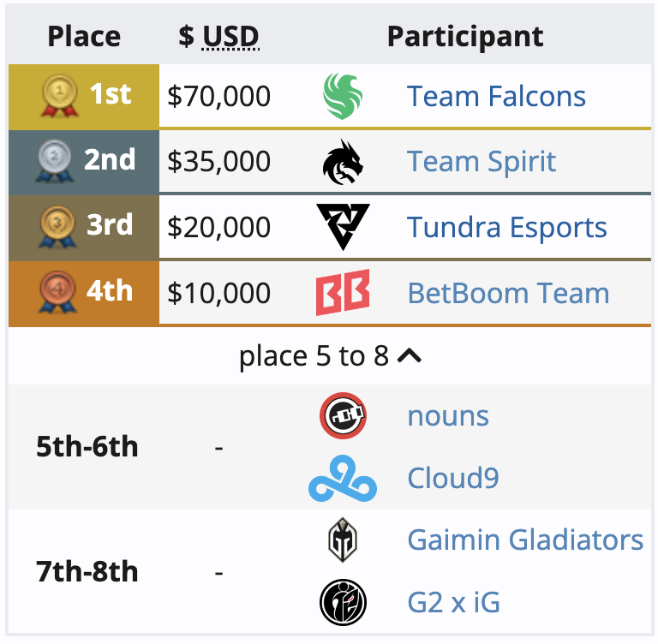Click the Team Spirit dragon logo
Image resolution: width=658 pixels, height=644 pixels.
pos(343,162)
